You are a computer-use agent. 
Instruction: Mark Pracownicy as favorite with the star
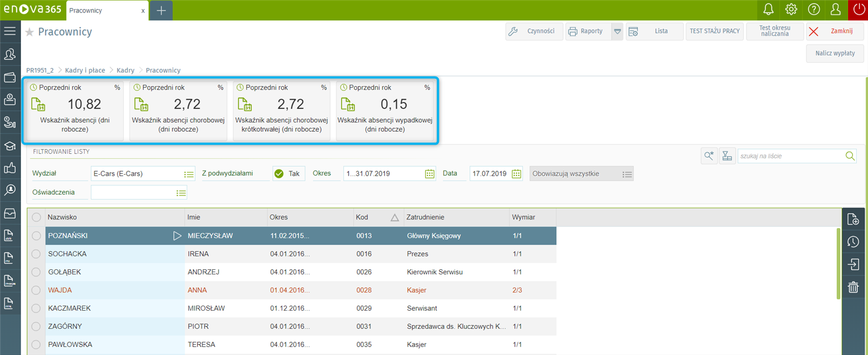click(30, 32)
